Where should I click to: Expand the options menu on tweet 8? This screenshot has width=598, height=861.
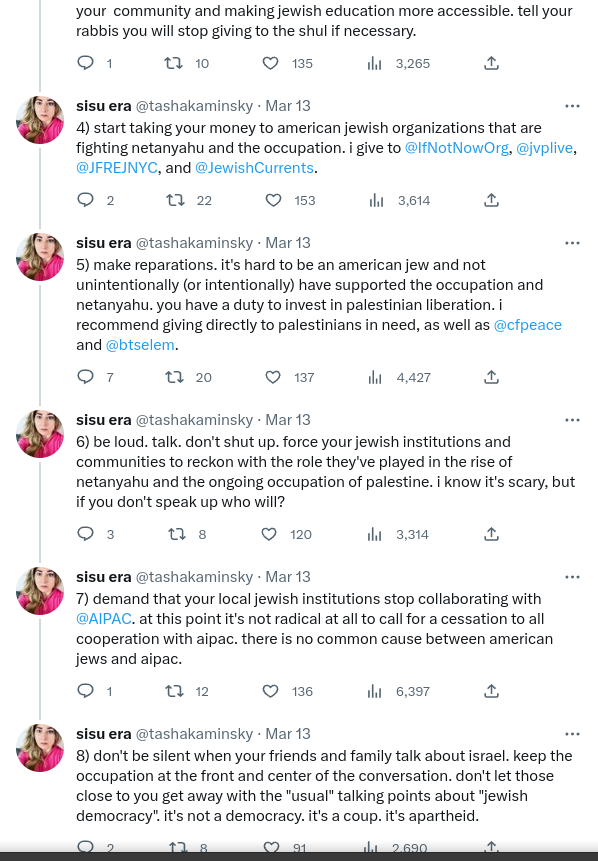[x=572, y=733]
